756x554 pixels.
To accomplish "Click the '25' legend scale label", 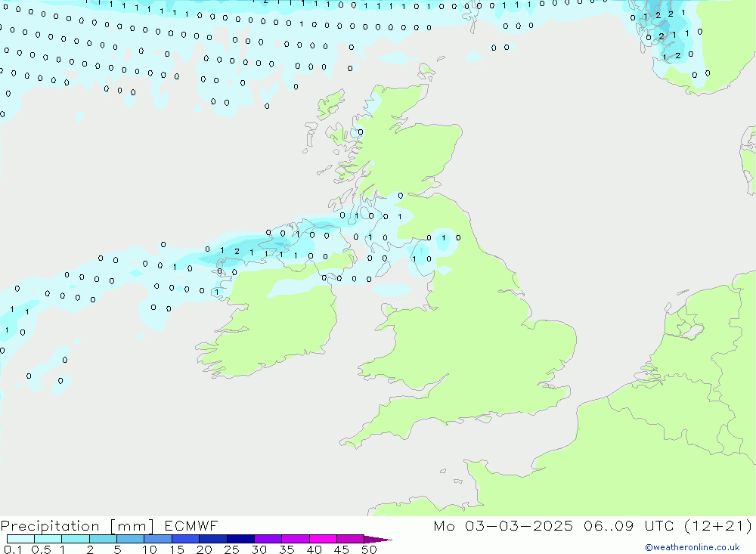I will click(x=231, y=549).
